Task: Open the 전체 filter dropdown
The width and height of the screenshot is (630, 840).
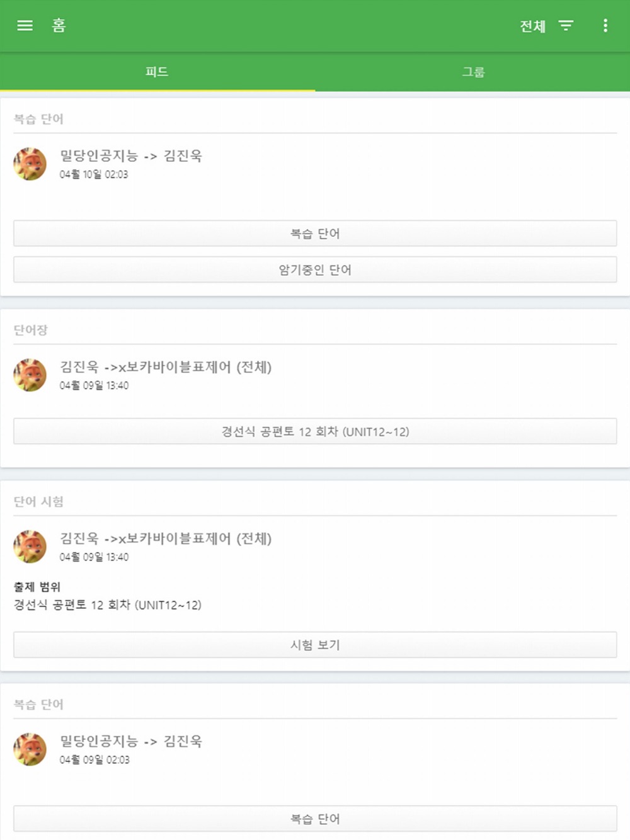Action: (532, 26)
